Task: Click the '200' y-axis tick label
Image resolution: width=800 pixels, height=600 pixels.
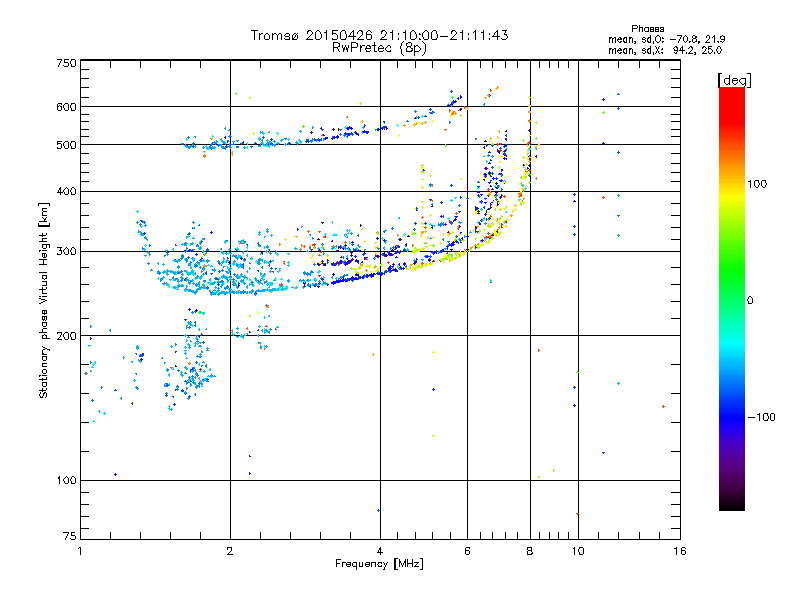Action: tap(66, 336)
